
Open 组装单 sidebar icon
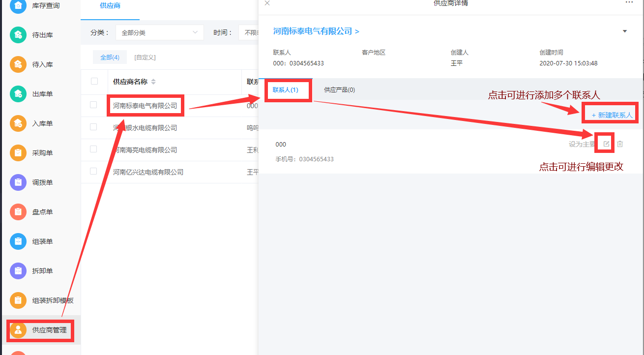coord(18,241)
